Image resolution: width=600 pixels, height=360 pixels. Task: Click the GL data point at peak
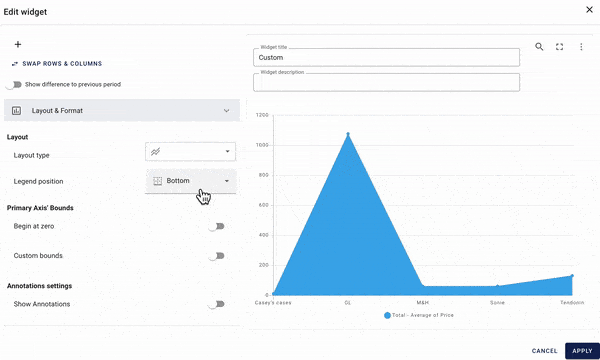click(348, 134)
